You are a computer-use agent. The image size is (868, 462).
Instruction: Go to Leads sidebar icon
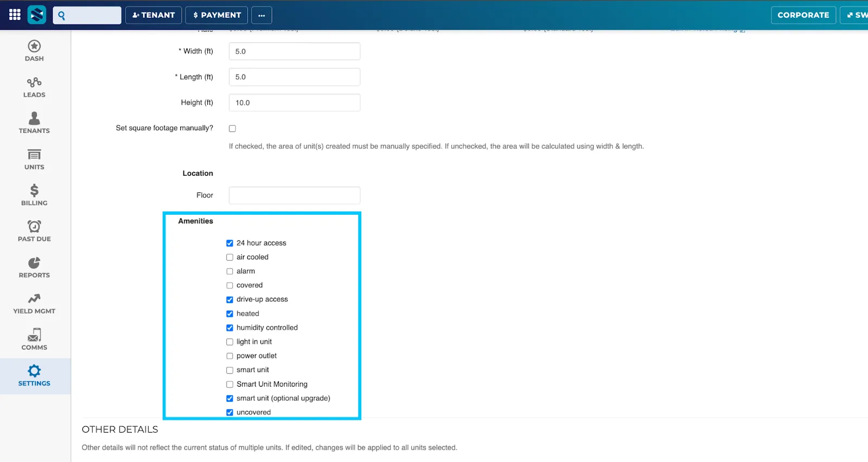34,82
